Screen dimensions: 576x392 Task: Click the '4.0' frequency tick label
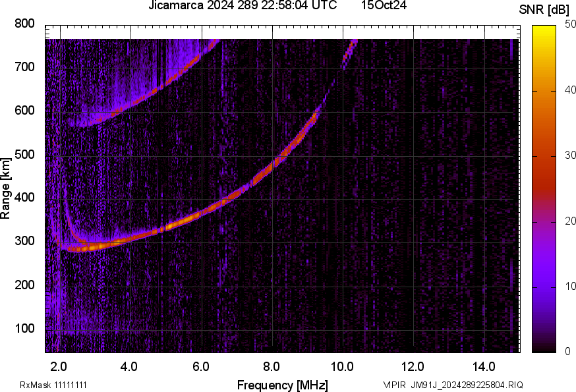pos(129,367)
